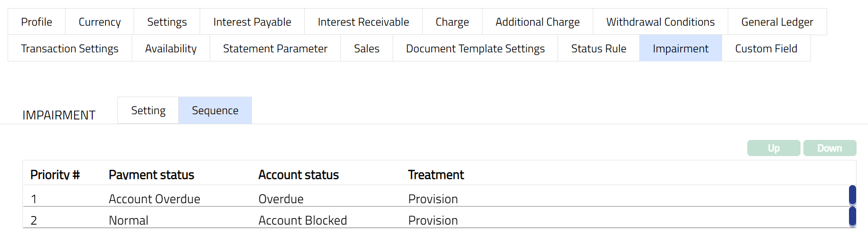The height and width of the screenshot is (237, 868).
Task: Open the Profile tab
Action: click(37, 22)
